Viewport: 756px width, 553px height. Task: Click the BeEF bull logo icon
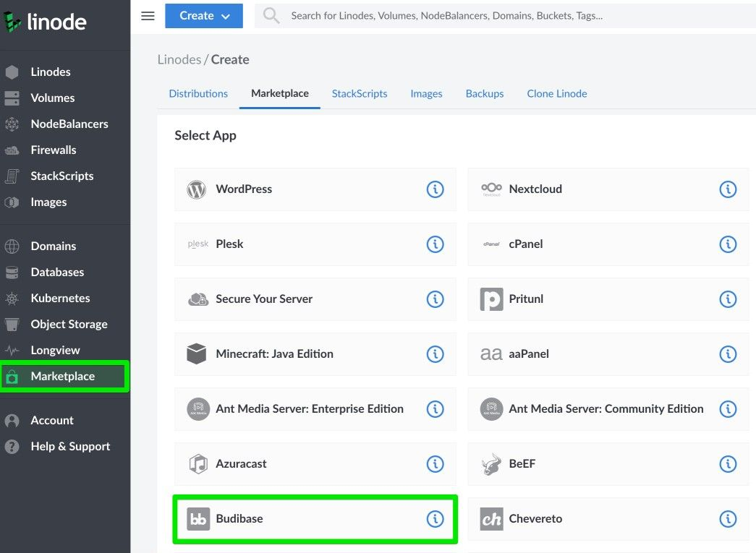(491, 464)
